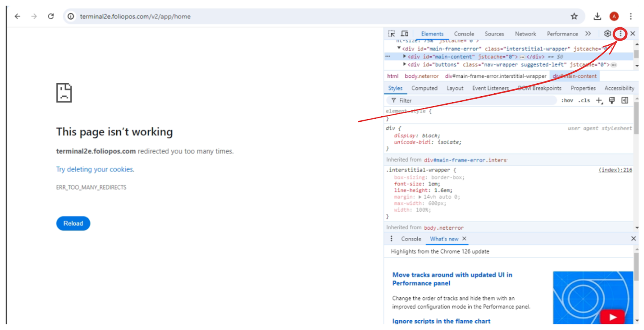
Task: Collapse the main-frame-error div node
Action: (399, 48)
